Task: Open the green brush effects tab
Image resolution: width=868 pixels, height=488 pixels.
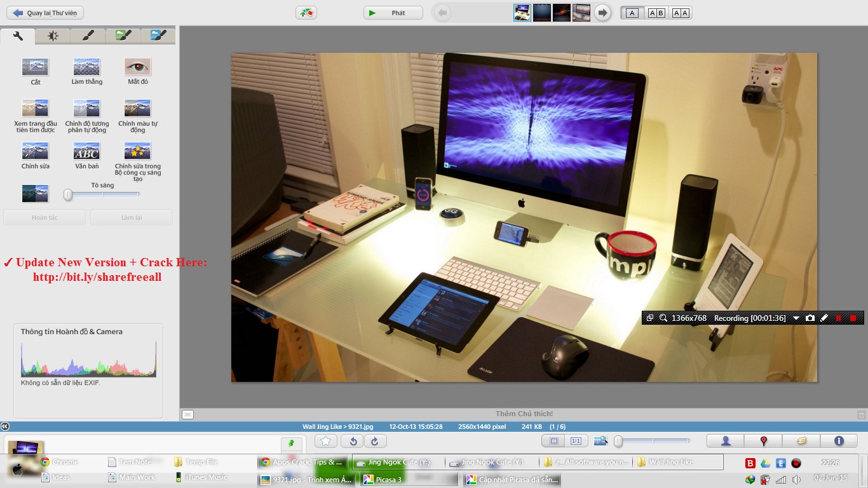Action: pos(123,36)
